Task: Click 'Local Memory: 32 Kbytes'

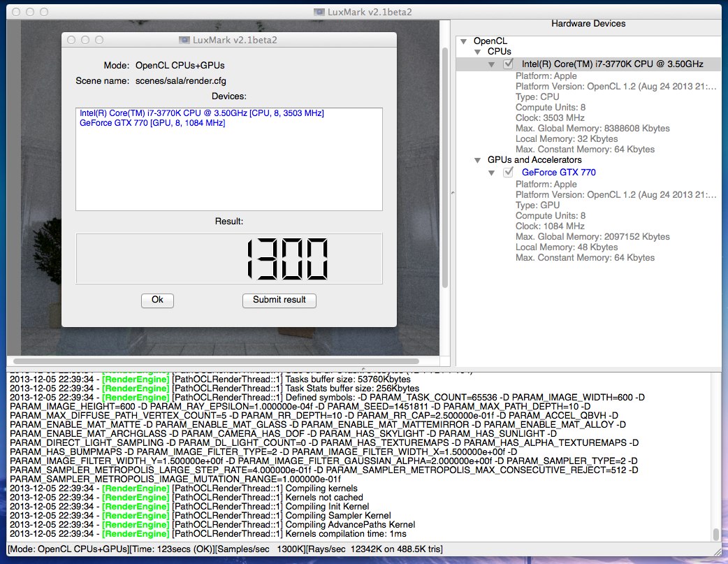Action: click(567, 139)
